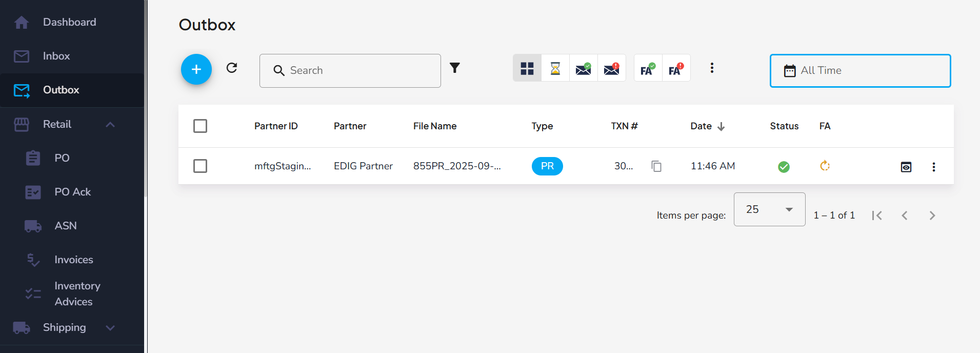Filter by failed envelope icon

pyautogui.click(x=611, y=68)
